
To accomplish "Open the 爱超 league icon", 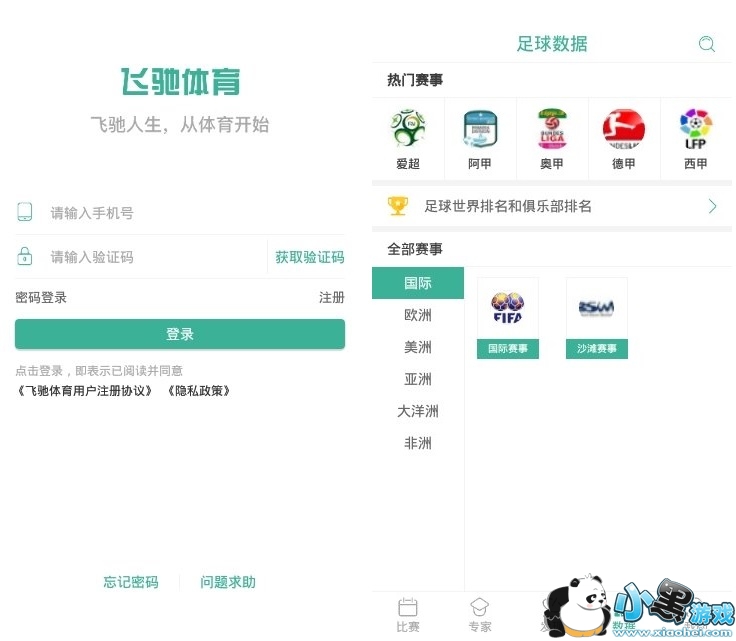I will [x=407, y=128].
